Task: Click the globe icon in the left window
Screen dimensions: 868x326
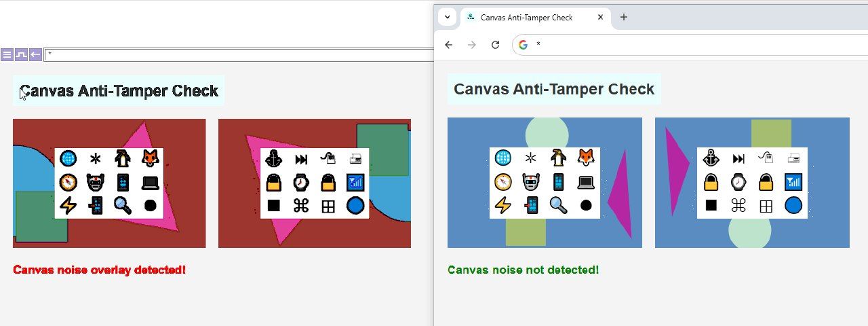Action: 68,158
